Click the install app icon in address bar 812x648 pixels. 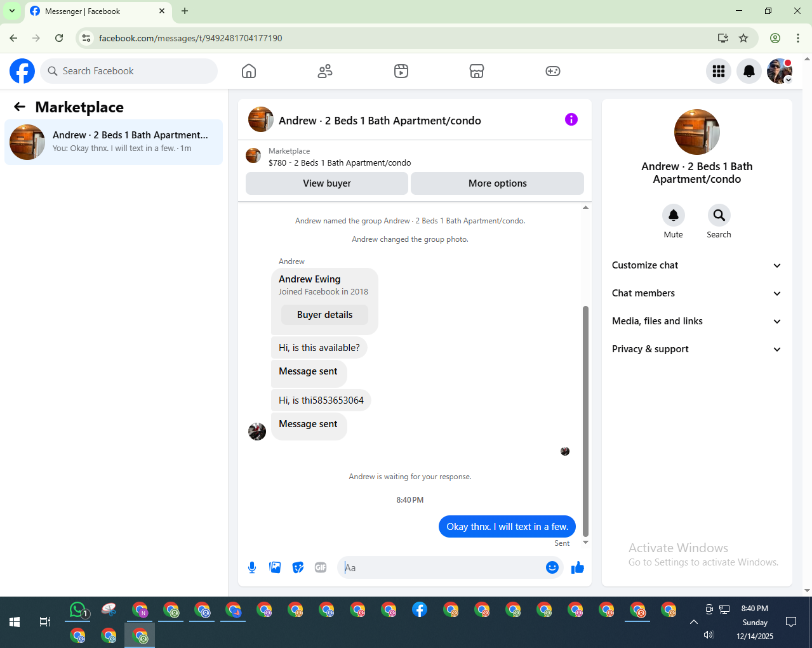pos(722,38)
